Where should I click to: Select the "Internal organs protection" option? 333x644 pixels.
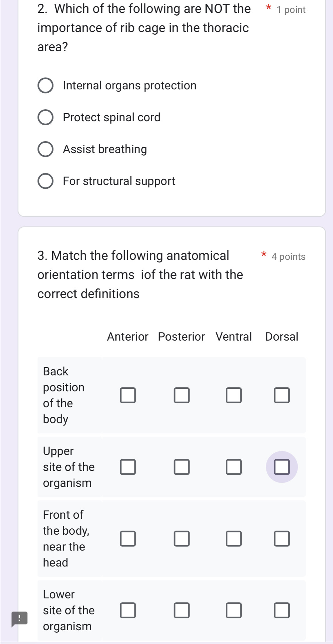point(46,86)
